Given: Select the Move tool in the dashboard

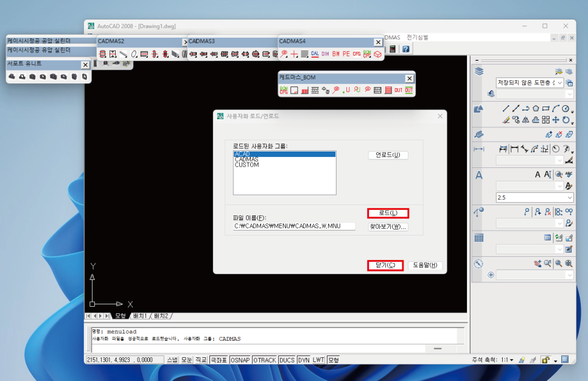Looking at the screenshot, I should click(556, 120).
